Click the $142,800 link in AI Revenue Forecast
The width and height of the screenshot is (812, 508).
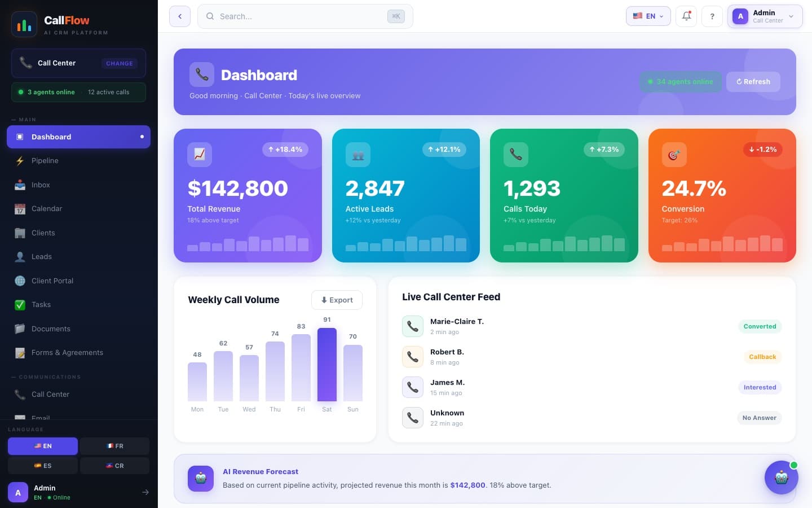[467, 485]
